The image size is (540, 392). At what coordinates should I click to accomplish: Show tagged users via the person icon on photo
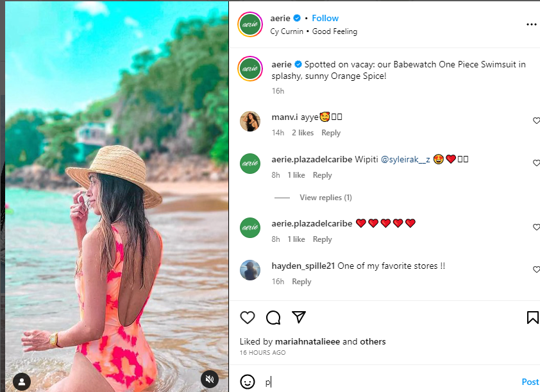click(21, 382)
